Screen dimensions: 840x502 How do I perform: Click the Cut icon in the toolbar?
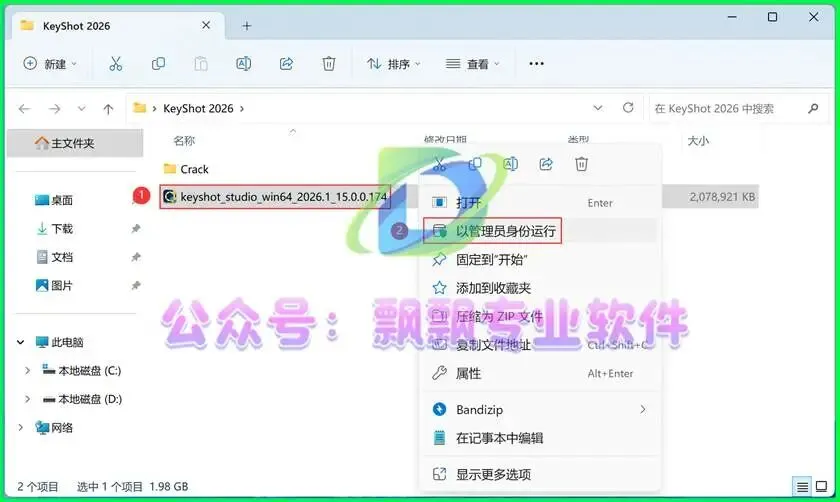(x=116, y=64)
